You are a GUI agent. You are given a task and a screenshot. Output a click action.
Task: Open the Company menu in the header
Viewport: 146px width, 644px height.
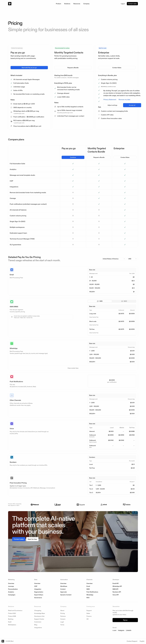(86, 4)
